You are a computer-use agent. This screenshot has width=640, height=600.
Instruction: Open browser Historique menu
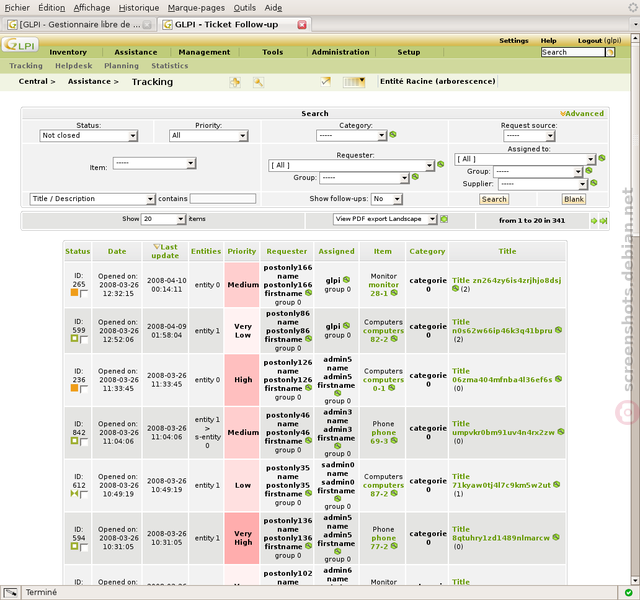[x=139, y=8]
